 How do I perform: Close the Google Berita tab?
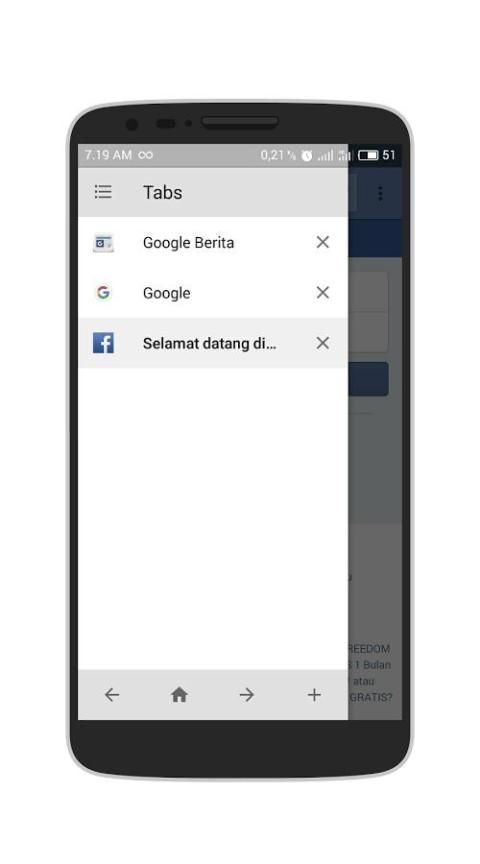(x=322, y=242)
